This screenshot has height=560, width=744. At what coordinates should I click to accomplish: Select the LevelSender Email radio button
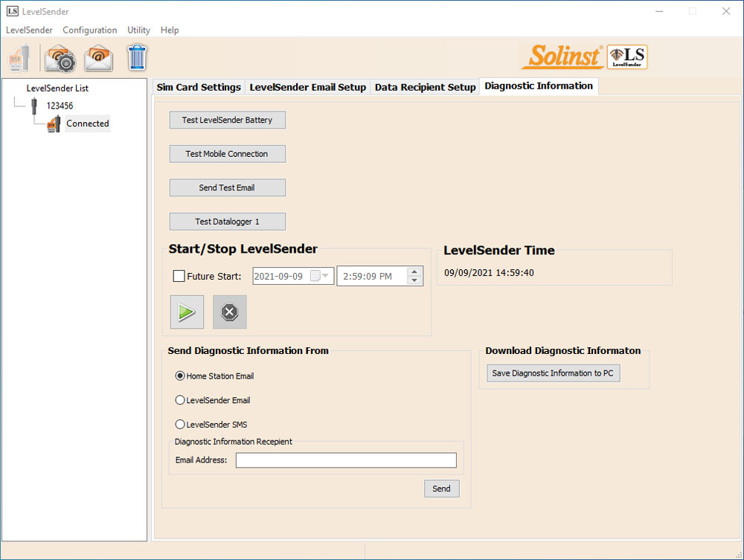[179, 400]
